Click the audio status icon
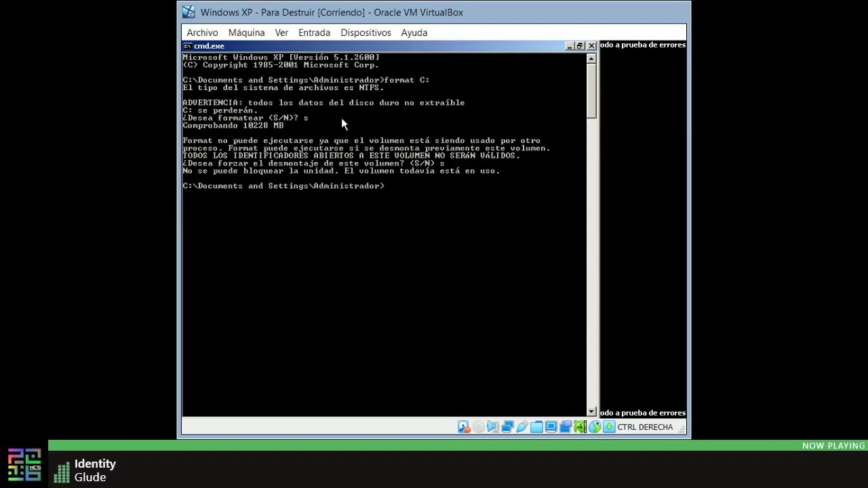 pos(493,427)
